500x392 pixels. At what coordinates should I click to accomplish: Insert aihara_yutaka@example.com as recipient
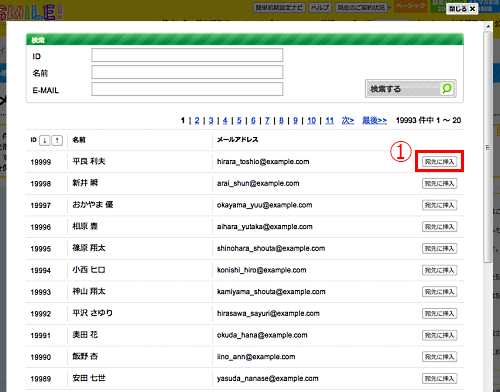[439, 227]
